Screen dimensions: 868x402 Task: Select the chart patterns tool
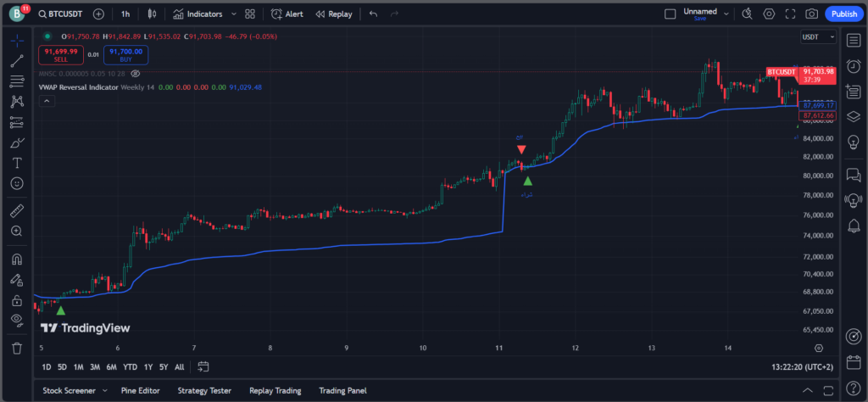pos(17,102)
